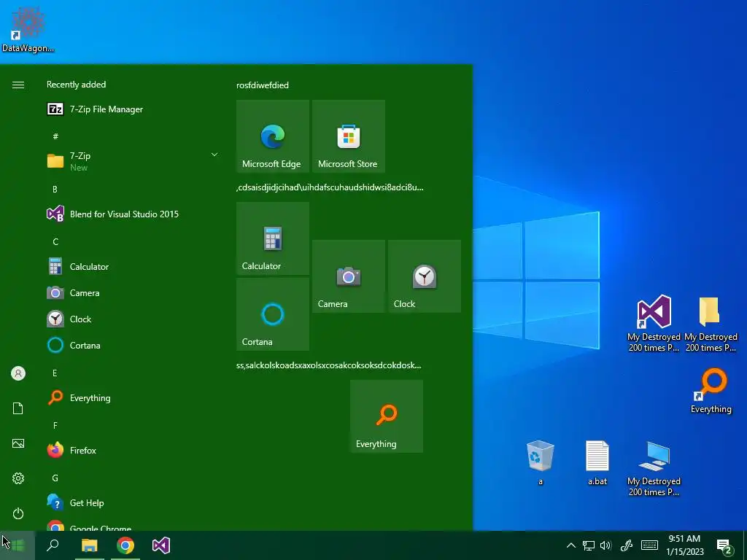Viewport: 747px width, 560px height.
Task: Open Google Chrome from taskbar
Action: 125,545
